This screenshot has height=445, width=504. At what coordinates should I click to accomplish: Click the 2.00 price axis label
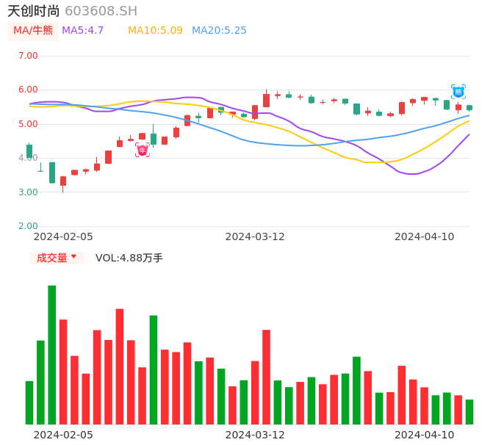[x=28, y=226]
